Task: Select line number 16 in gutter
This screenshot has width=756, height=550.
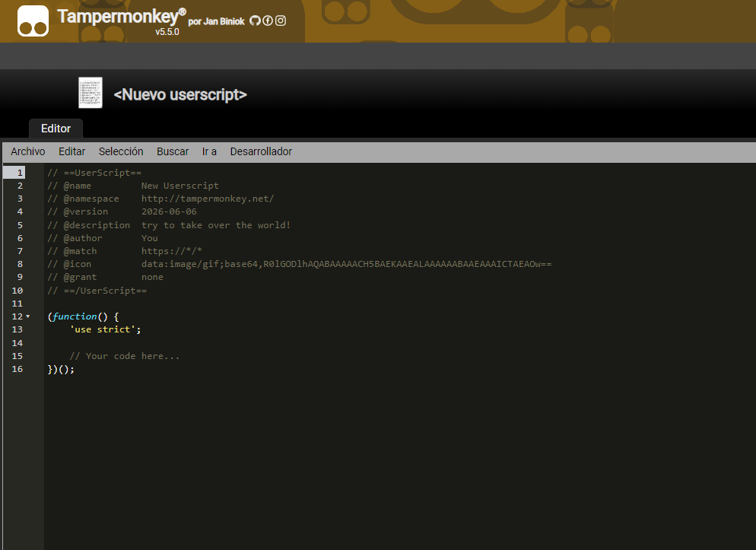Action: click(x=17, y=369)
